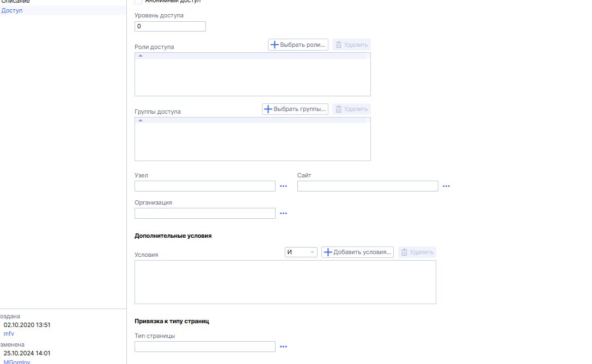Click inside the Условия list area

pyautogui.click(x=285, y=282)
